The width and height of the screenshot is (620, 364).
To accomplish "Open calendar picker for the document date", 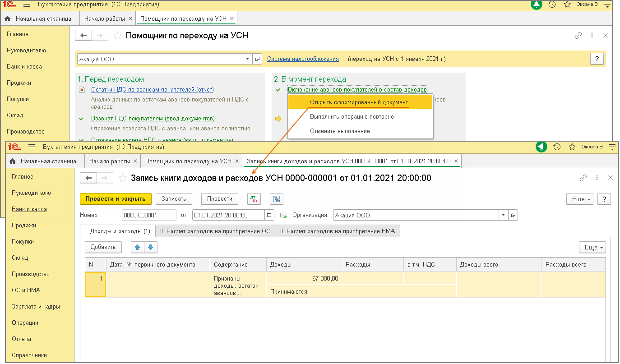I will [269, 215].
